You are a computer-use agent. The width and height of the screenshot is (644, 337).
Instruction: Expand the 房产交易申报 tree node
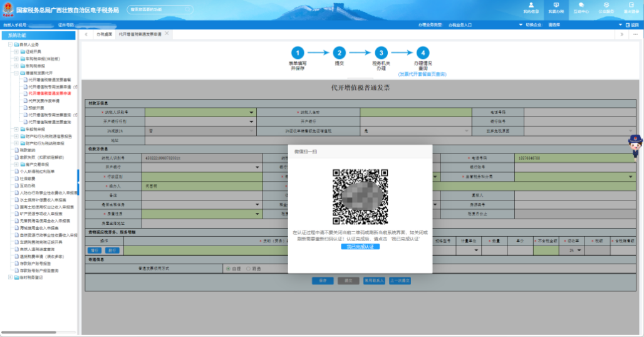pyautogui.click(x=16, y=164)
